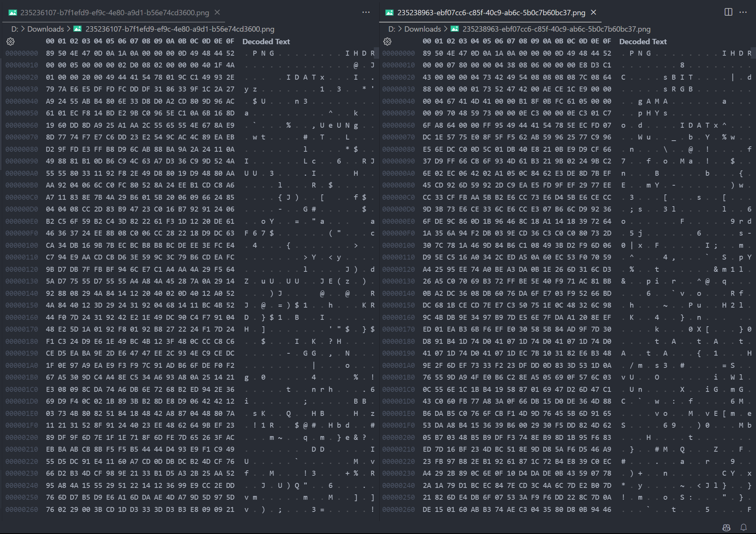Viewport: 756px width, 534px height.
Task: Click Decoded Text header in left pane
Action: click(266, 42)
